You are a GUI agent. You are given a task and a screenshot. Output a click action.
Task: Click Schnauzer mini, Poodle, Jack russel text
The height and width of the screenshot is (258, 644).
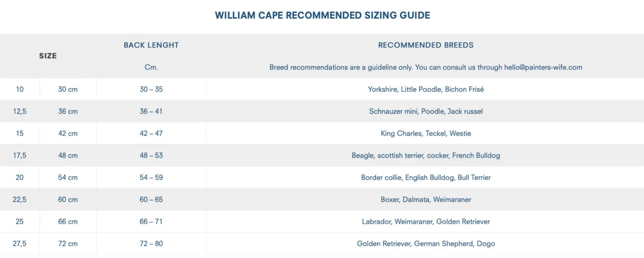pos(426,111)
